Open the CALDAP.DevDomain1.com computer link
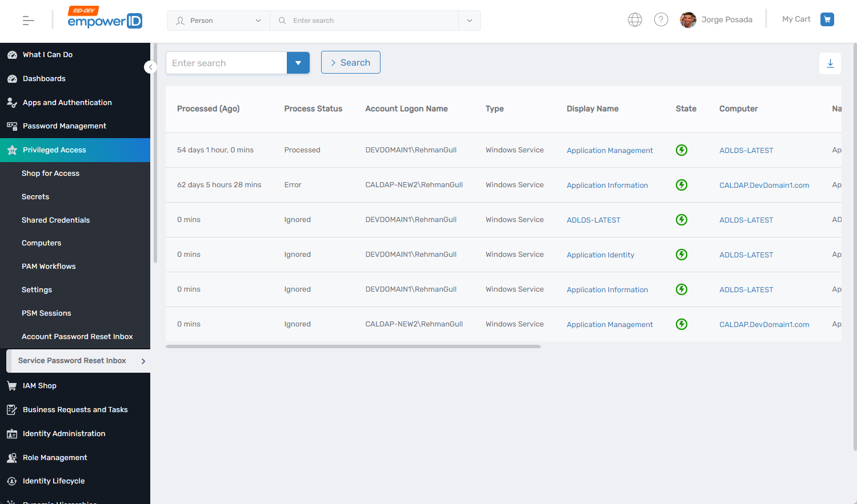Screen dimensions: 857x504 click(x=764, y=185)
